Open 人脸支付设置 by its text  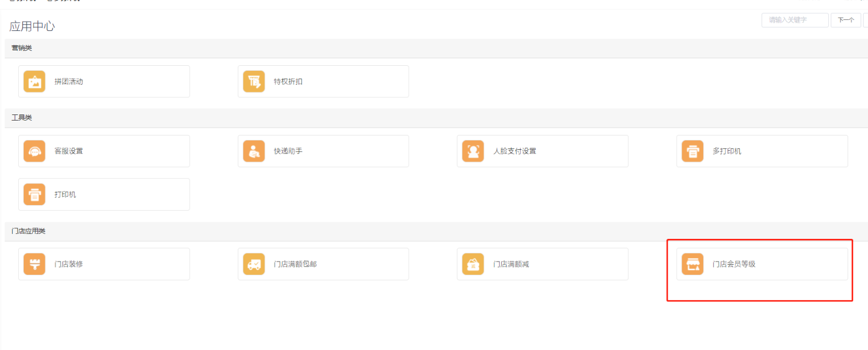point(514,152)
